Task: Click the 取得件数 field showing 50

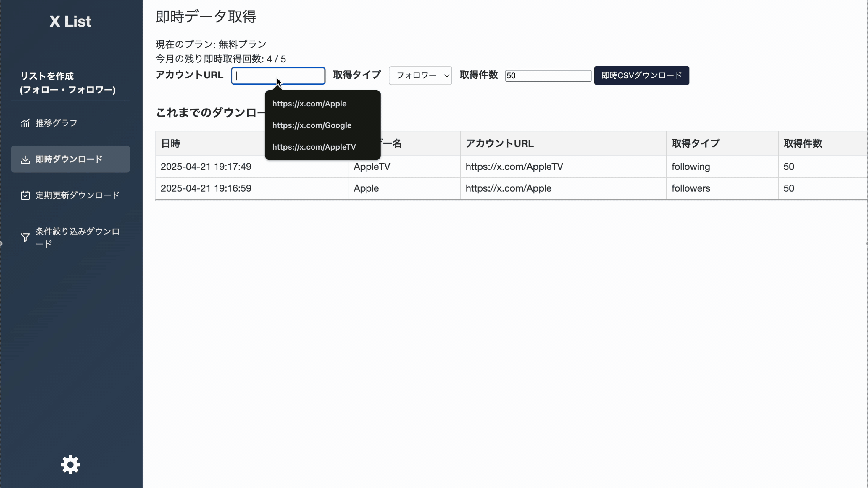Action: (548, 75)
